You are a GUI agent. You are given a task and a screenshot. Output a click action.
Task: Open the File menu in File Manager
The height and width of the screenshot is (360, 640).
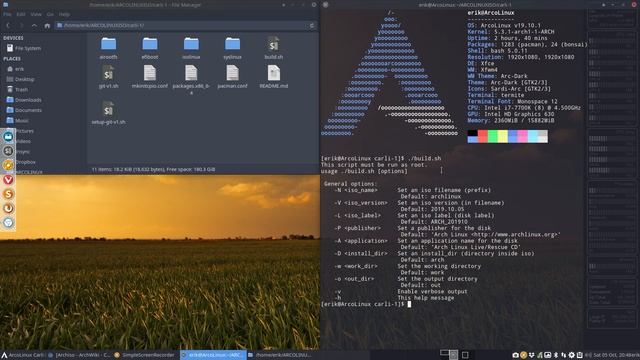point(7,14)
